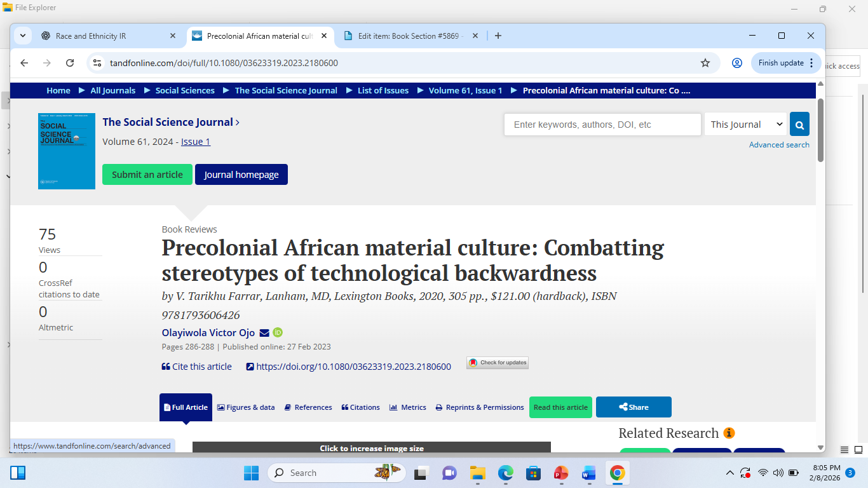Reload the page with the refresh icon
This screenshot has height=488, width=868.
70,63
